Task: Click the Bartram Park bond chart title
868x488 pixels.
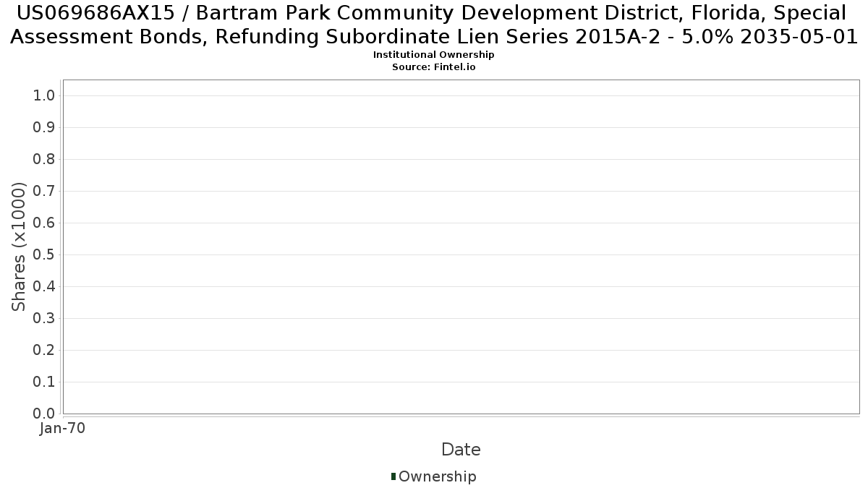Action: click(433, 25)
